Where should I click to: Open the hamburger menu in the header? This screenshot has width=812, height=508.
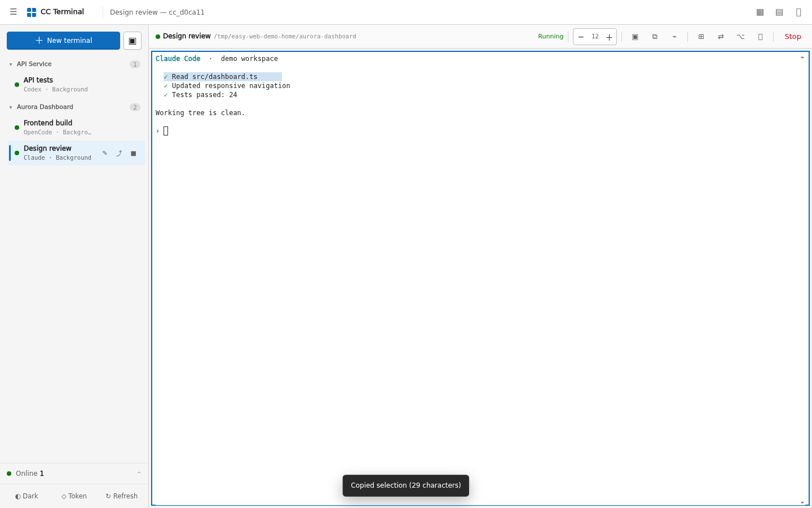[14, 12]
